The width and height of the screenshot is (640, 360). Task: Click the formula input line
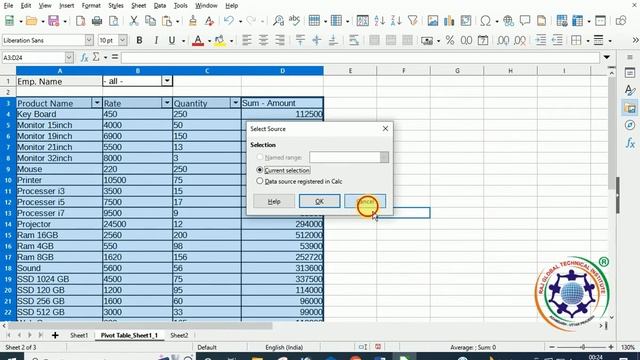pyautogui.click(x=360, y=58)
